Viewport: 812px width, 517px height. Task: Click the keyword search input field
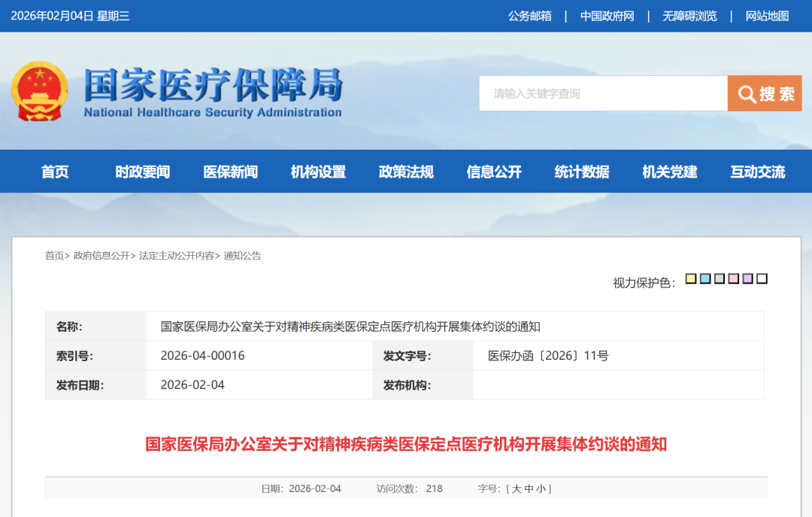601,93
